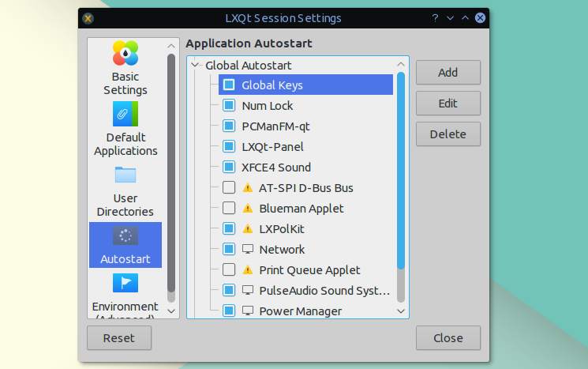
Task: Click autostart list scroll-up arrow
Action: (x=401, y=64)
